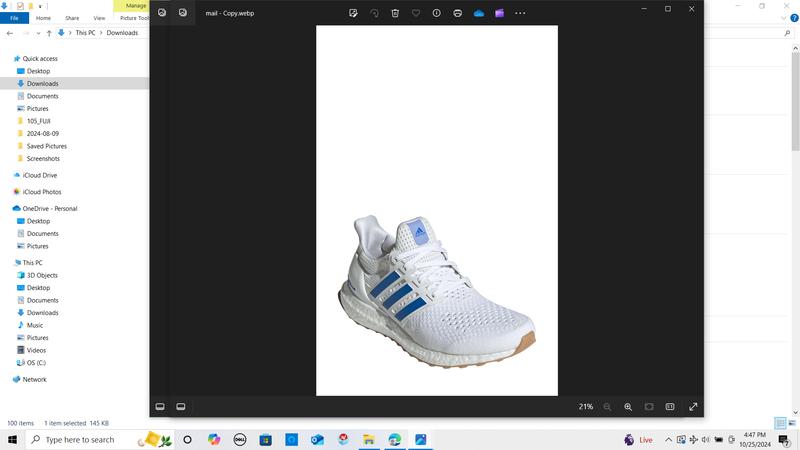This screenshot has width=800, height=450.
Task: Print the image with the printer icon
Action: click(458, 13)
